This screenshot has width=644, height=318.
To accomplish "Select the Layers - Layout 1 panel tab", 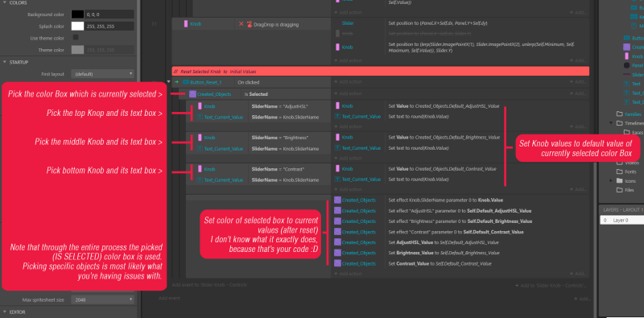I will [621, 209].
